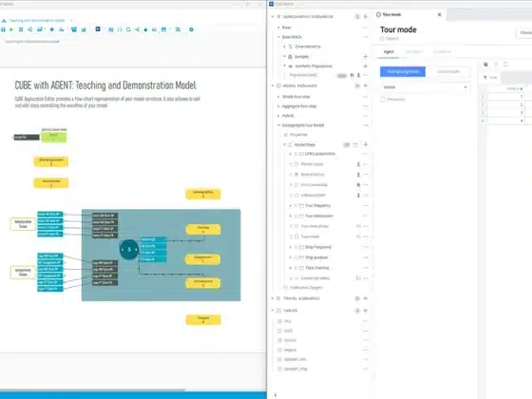The height and width of the screenshot is (399, 532).
Task: Open Calibration Targets in the tree
Action: [x=306, y=288]
